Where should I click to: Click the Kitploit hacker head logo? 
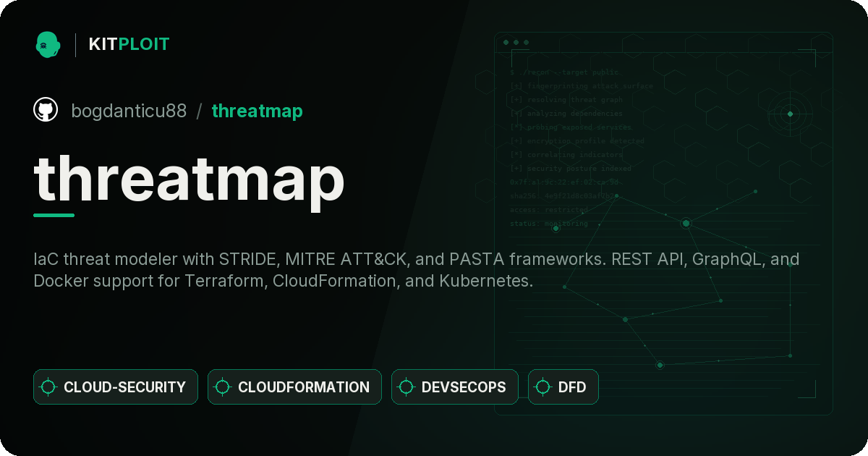coord(48,44)
